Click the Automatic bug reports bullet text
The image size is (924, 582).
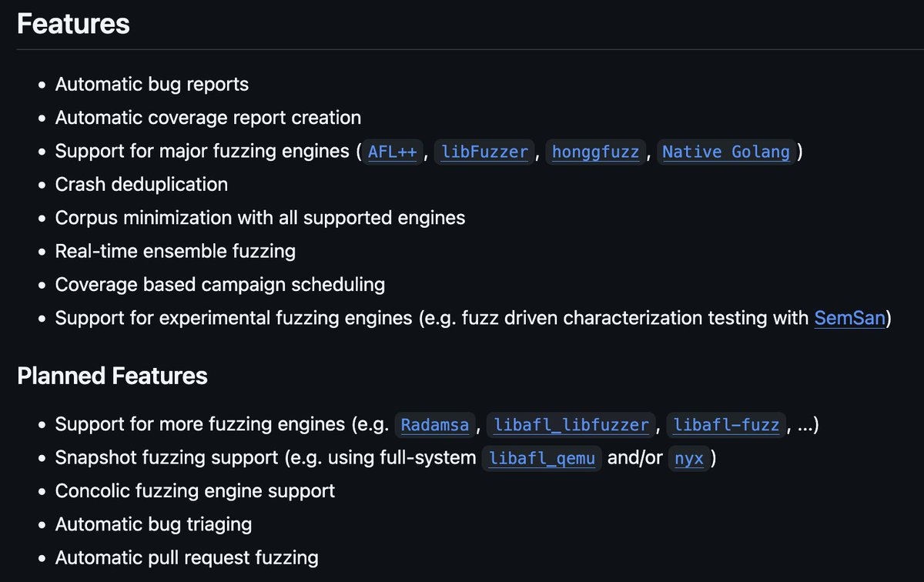pyautogui.click(x=152, y=84)
